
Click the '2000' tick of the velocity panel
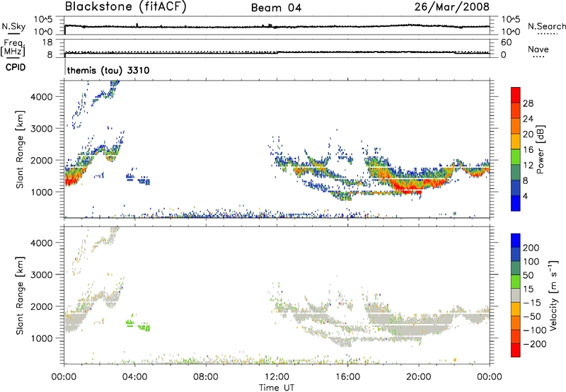tap(42, 306)
